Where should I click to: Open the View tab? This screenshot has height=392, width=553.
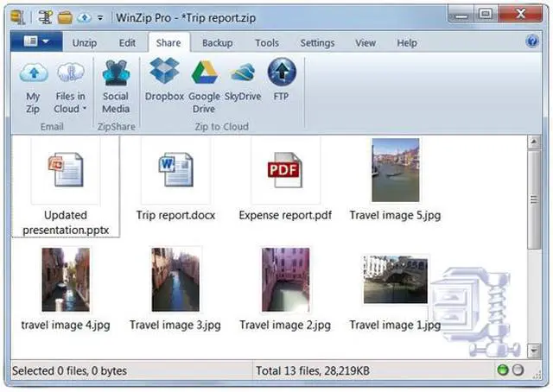(x=365, y=43)
